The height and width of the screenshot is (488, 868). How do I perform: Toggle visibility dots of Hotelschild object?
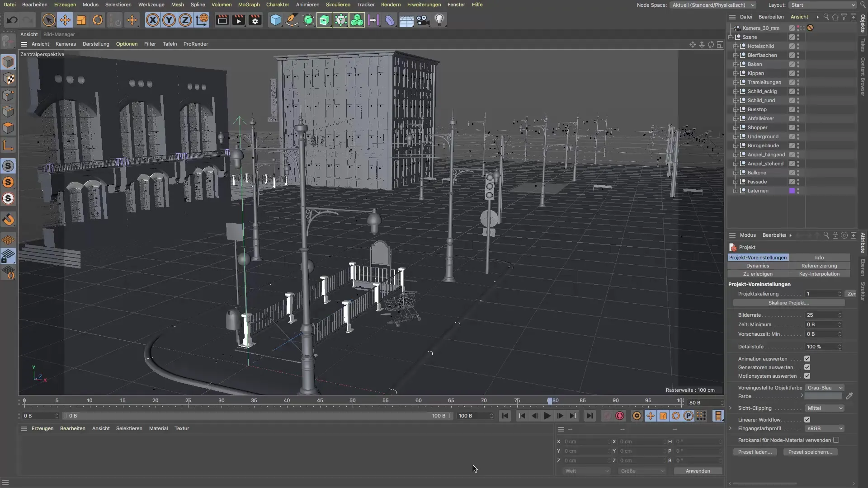[798, 46]
